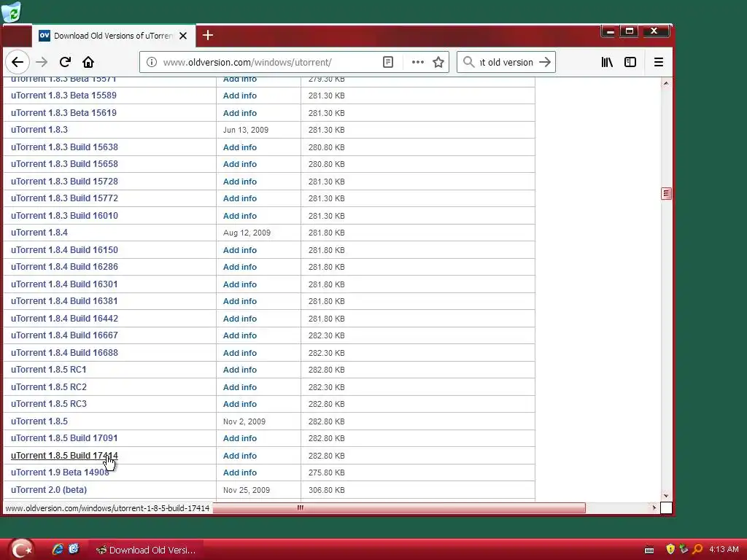Click the keyboard tray icon
747x560 pixels.
pyautogui.click(x=649, y=550)
